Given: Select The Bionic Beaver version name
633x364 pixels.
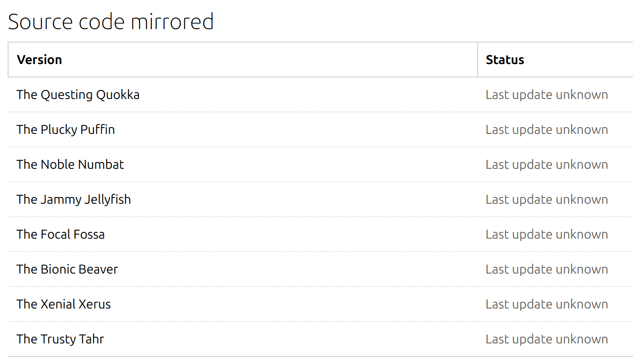Looking at the screenshot, I should coord(68,269).
